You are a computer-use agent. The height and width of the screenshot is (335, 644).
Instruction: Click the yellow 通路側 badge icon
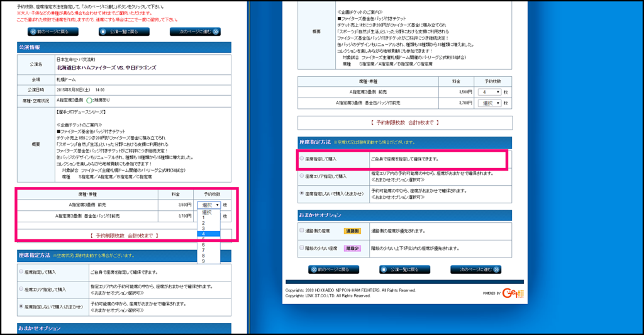[352, 231]
